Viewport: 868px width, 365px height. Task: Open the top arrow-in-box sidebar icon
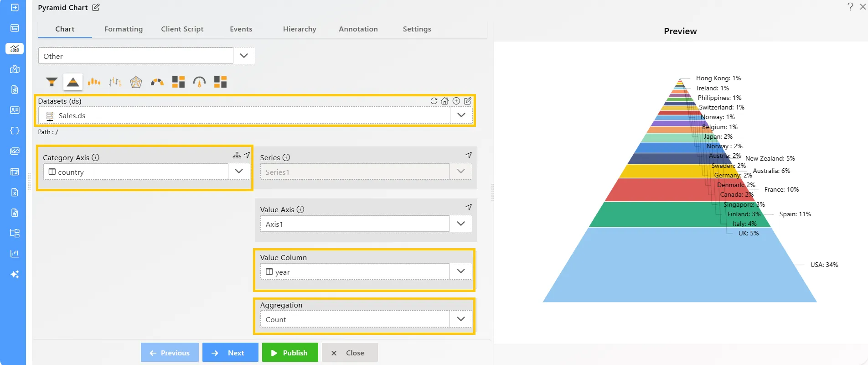click(x=15, y=7)
